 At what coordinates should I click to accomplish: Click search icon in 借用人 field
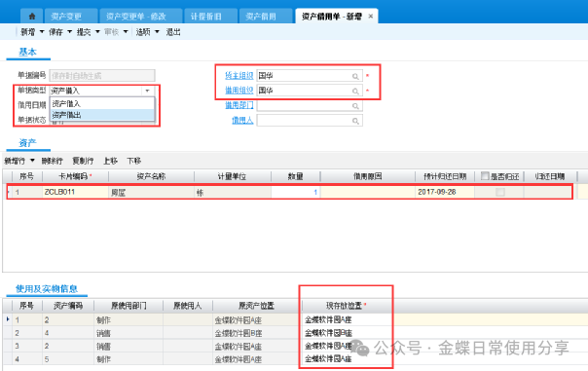tap(355, 121)
